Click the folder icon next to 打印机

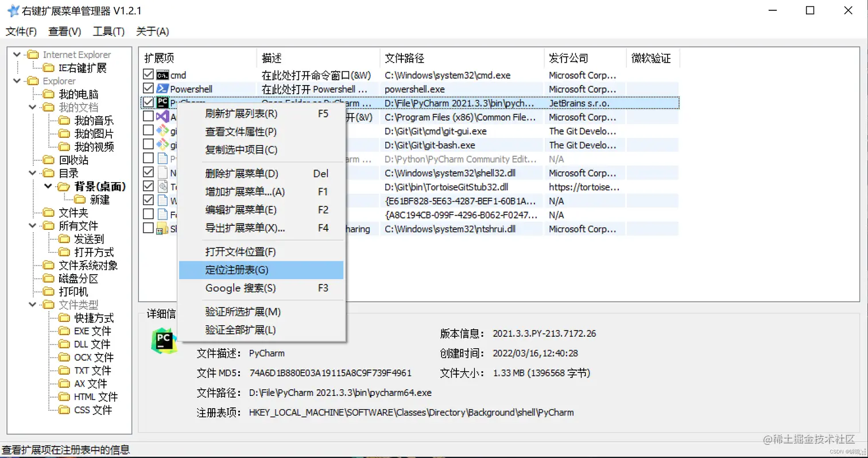pyautogui.click(x=49, y=292)
